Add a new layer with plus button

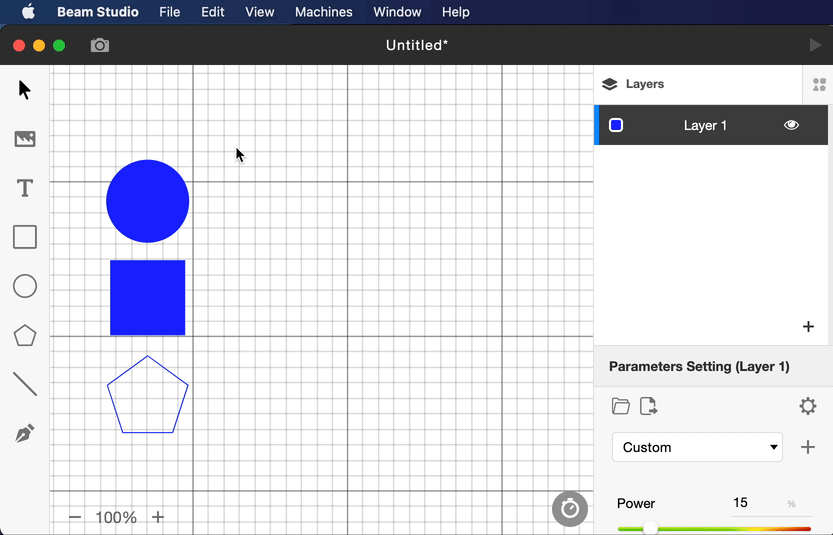808,326
